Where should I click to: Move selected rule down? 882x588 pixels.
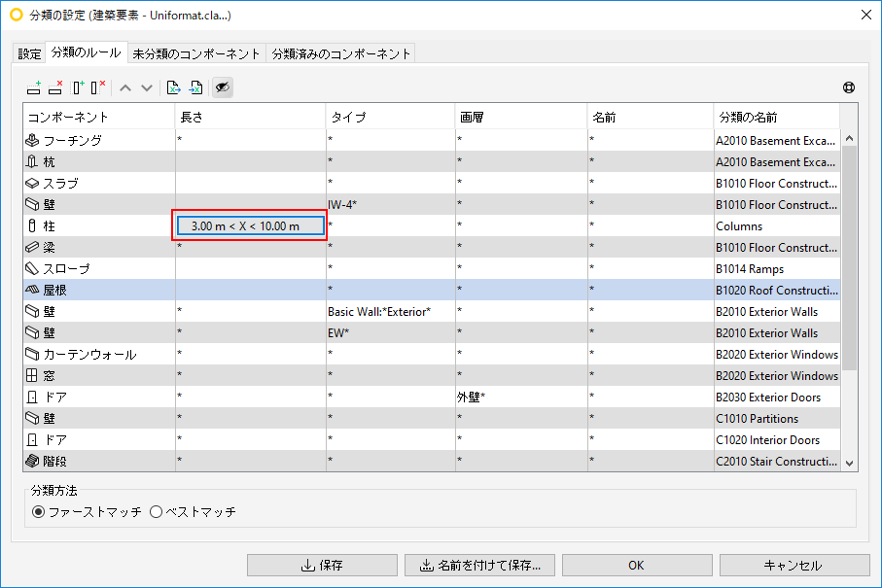147,88
